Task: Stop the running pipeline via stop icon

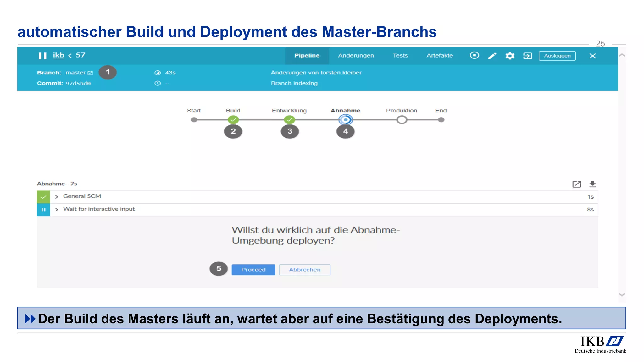Action: (x=475, y=56)
